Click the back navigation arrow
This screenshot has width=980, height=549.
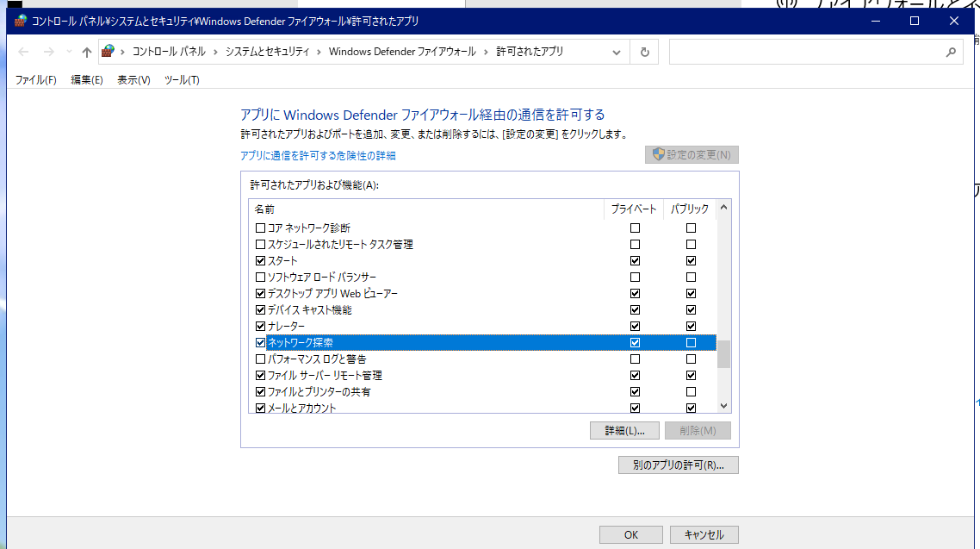pos(24,52)
